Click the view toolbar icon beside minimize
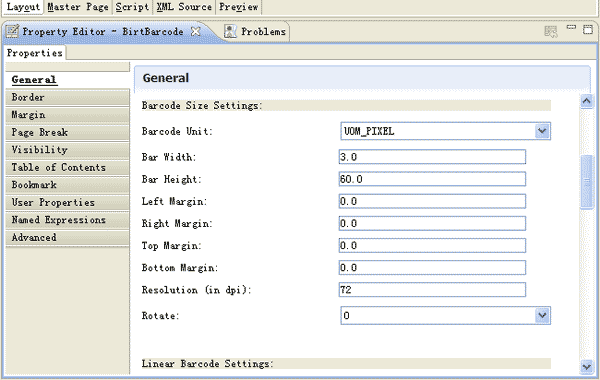Viewport: 600px width, 380px height. point(551,31)
